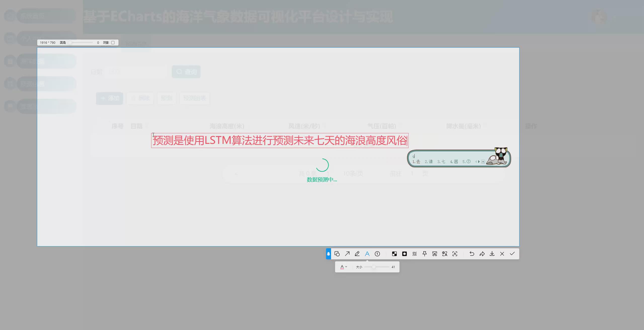Select the numbered marker tool

[x=377, y=254]
